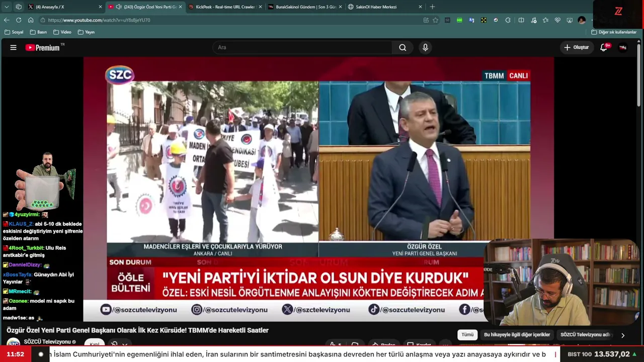
Task: Click the video title text below player
Action: click(137, 330)
